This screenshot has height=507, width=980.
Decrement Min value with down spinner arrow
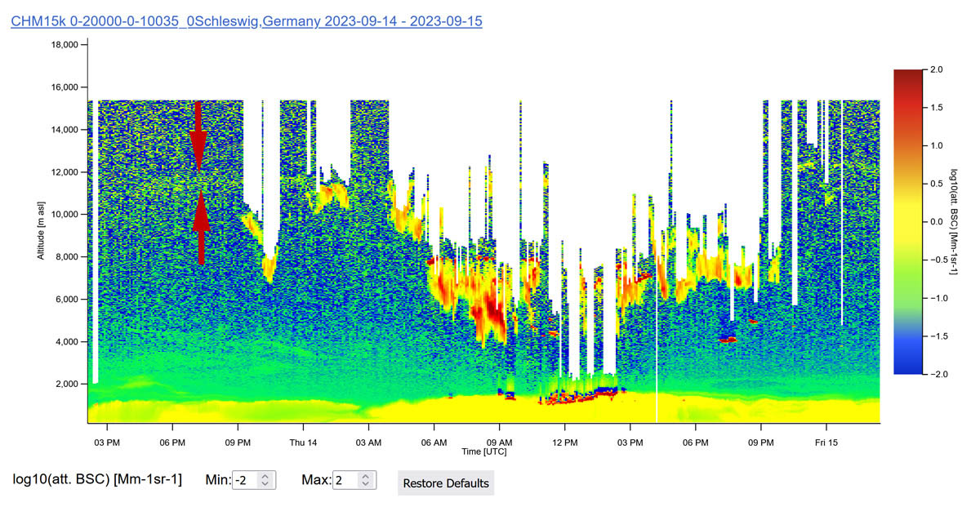[264, 484]
